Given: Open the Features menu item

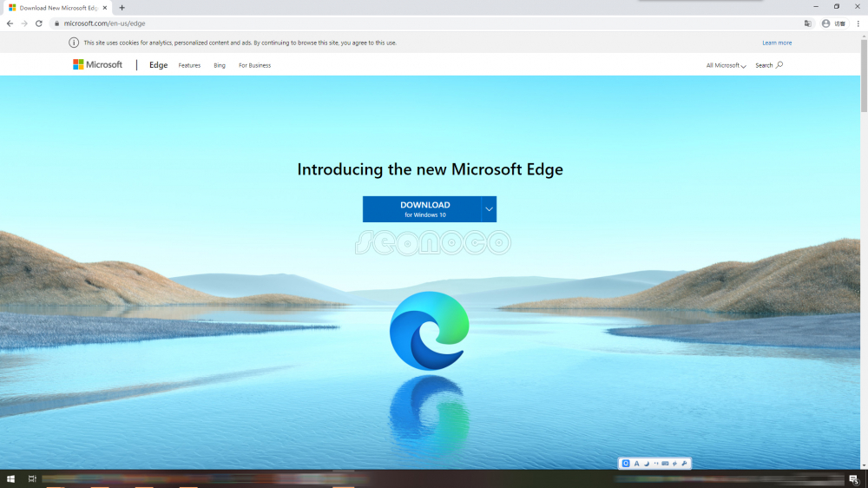Looking at the screenshot, I should click(189, 65).
